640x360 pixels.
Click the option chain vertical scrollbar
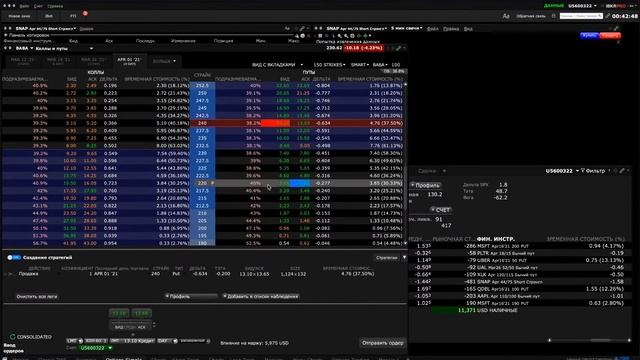coord(405,163)
